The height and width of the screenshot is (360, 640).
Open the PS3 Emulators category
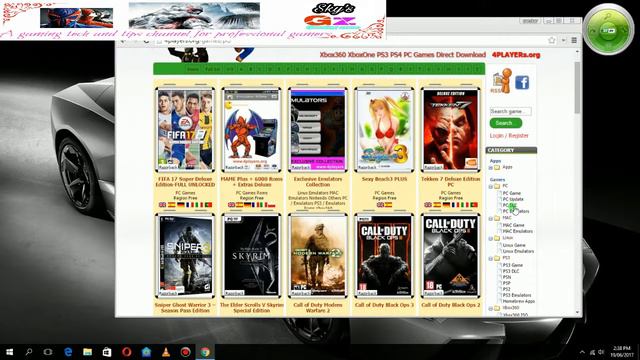point(517,295)
